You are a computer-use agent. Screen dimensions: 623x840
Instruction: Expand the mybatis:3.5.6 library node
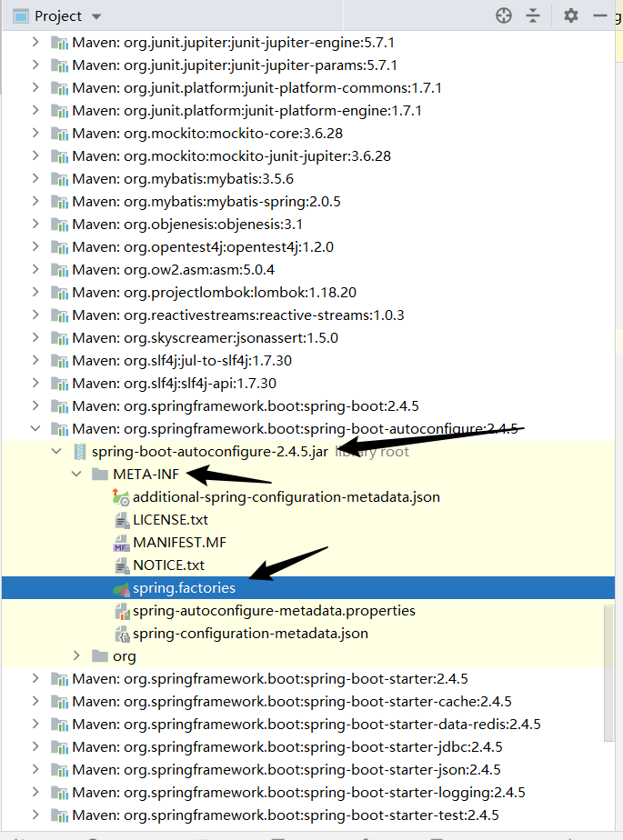(x=35, y=178)
